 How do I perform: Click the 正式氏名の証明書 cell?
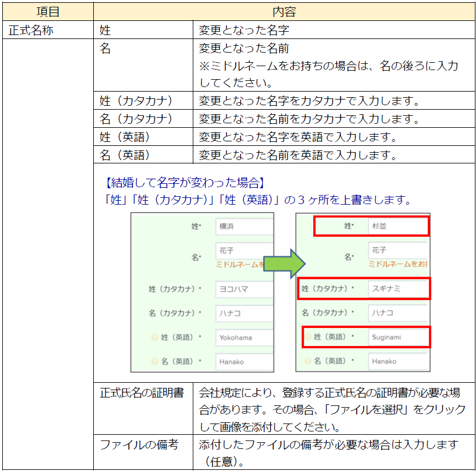point(143,408)
